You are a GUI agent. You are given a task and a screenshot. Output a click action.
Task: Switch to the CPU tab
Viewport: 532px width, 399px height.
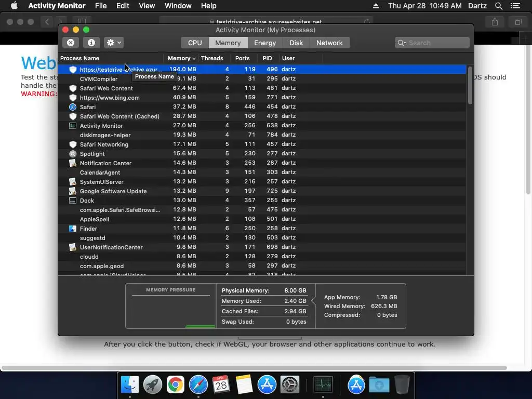tap(195, 43)
